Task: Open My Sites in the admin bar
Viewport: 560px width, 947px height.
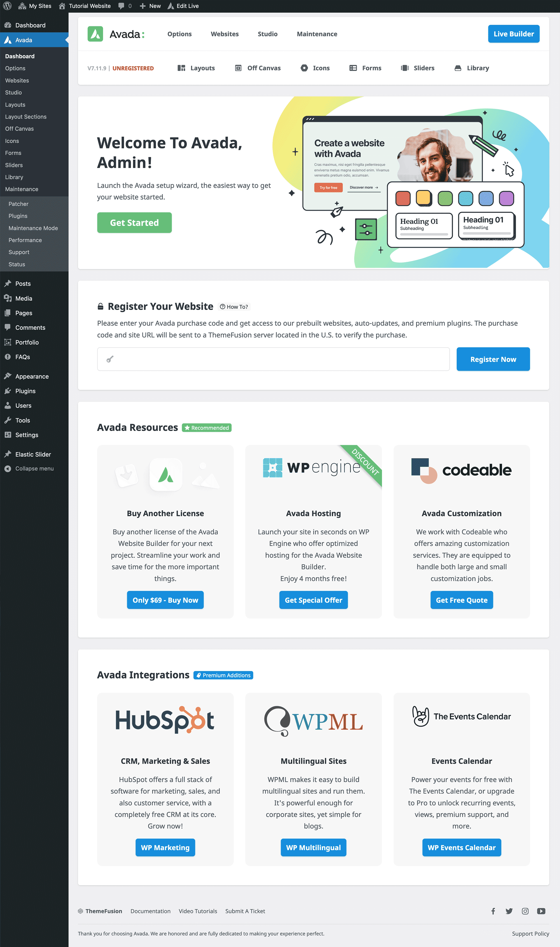Action: pyautogui.click(x=35, y=6)
